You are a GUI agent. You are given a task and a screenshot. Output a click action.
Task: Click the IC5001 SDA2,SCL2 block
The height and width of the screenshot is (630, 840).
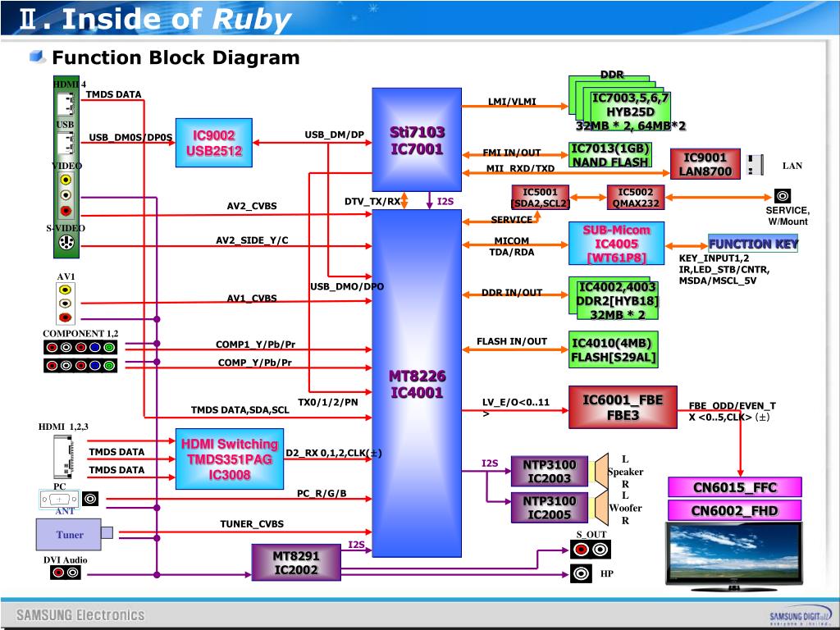(x=540, y=197)
